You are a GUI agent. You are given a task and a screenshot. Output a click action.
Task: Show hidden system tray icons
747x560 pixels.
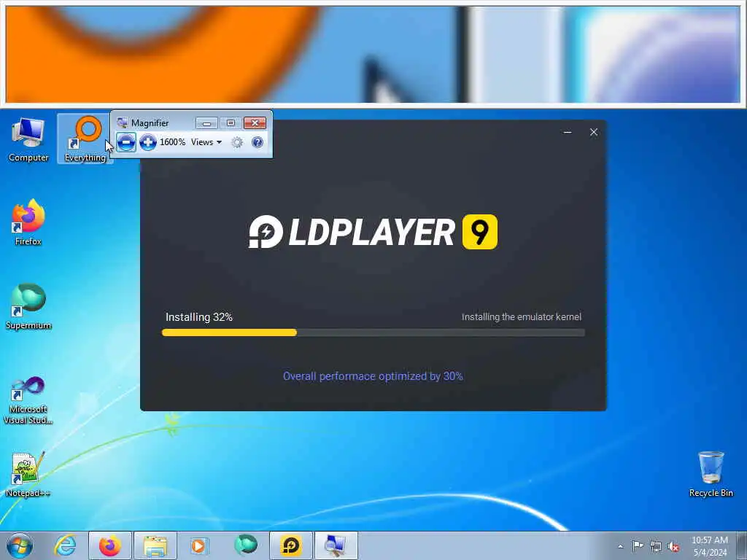click(x=620, y=546)
